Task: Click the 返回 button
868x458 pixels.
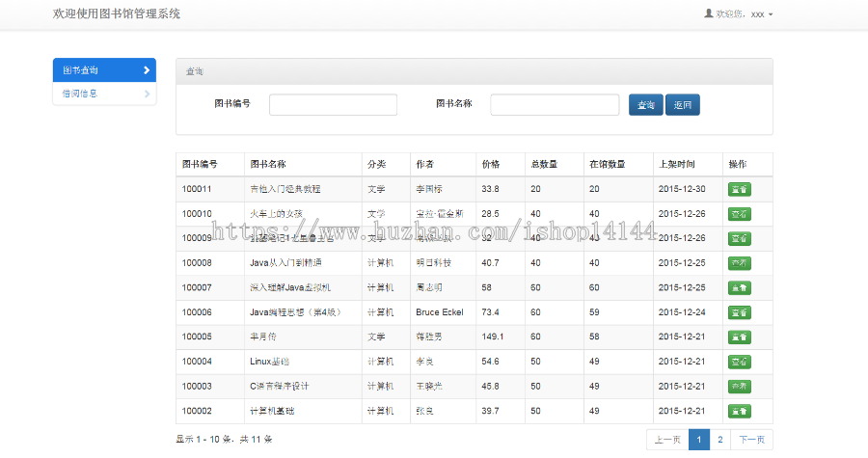Action: (683, 104)
